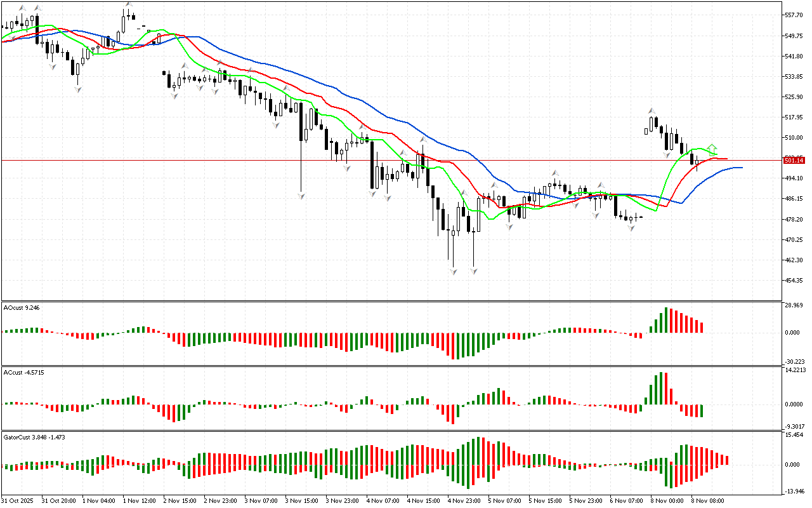Viewport: 812px width, 508px height.
Task: Click the 31 Oct 2025 time axis label
Action: pyautogui.click(x=18, y=501)
